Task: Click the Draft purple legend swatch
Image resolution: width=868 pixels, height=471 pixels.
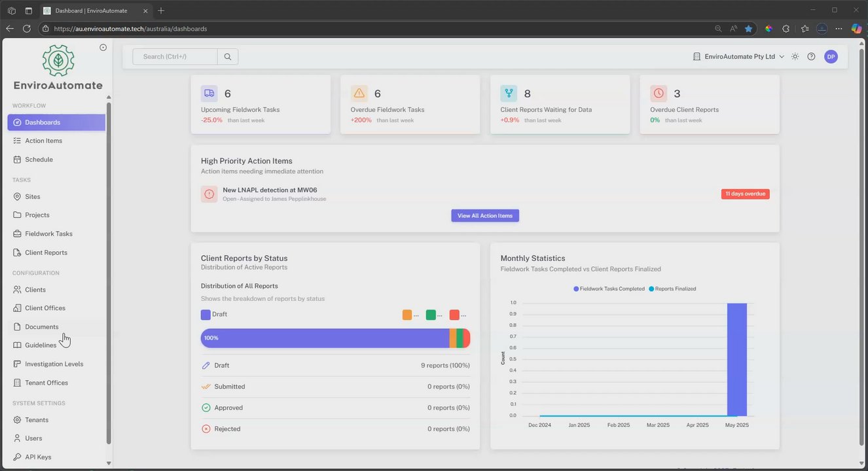Action: 206,315
